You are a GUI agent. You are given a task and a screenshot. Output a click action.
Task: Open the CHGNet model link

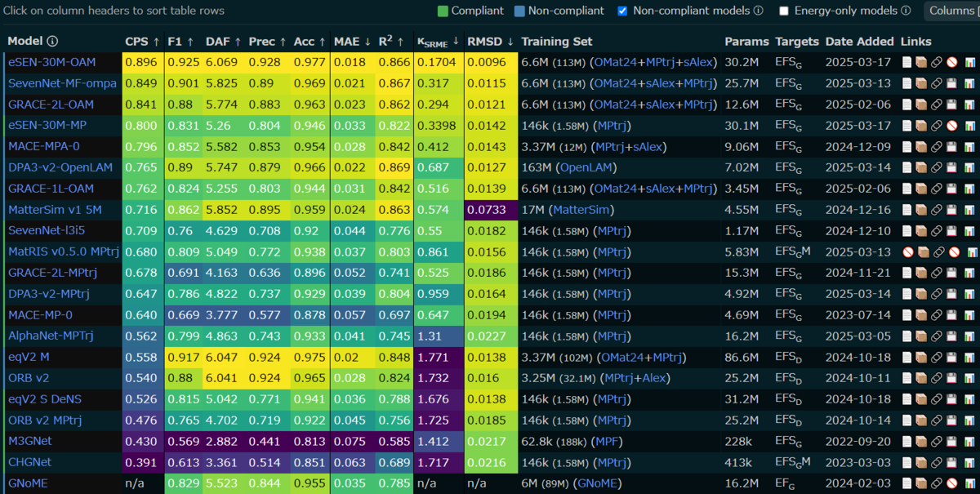click(28, 462)
